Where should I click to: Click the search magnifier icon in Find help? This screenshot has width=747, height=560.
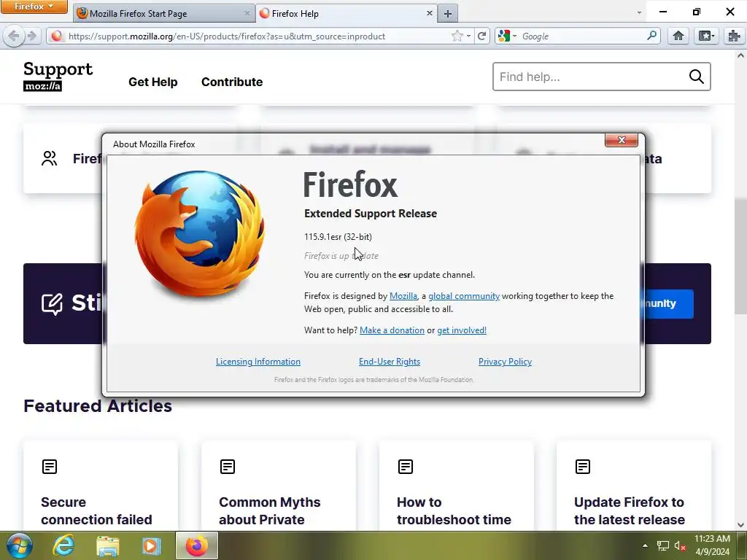point(697,77)
